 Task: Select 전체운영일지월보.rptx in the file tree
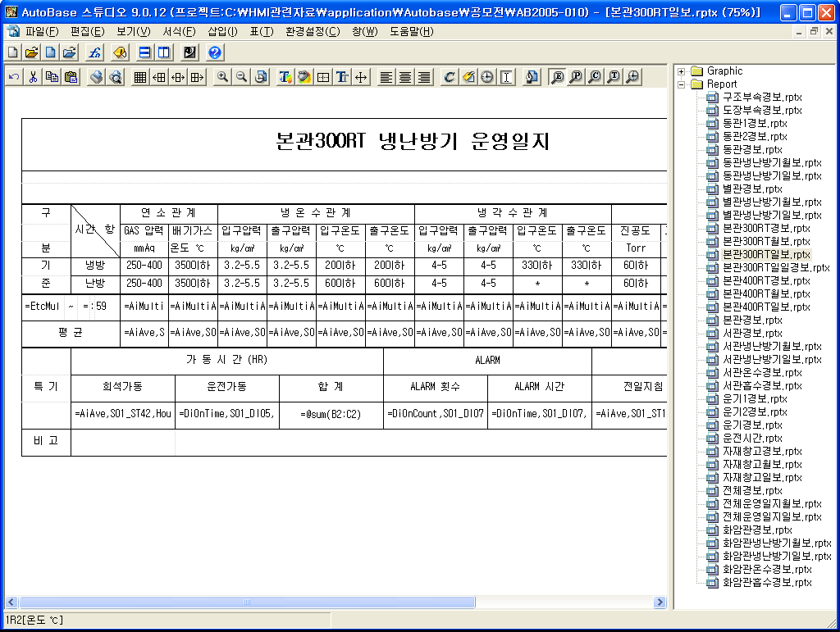[771, 504]
